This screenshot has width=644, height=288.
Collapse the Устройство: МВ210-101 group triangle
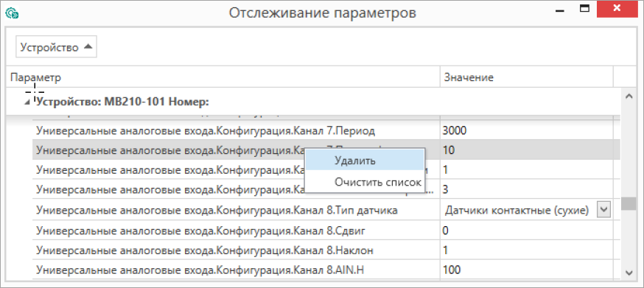pyautogui.click(x=27, y=102)
